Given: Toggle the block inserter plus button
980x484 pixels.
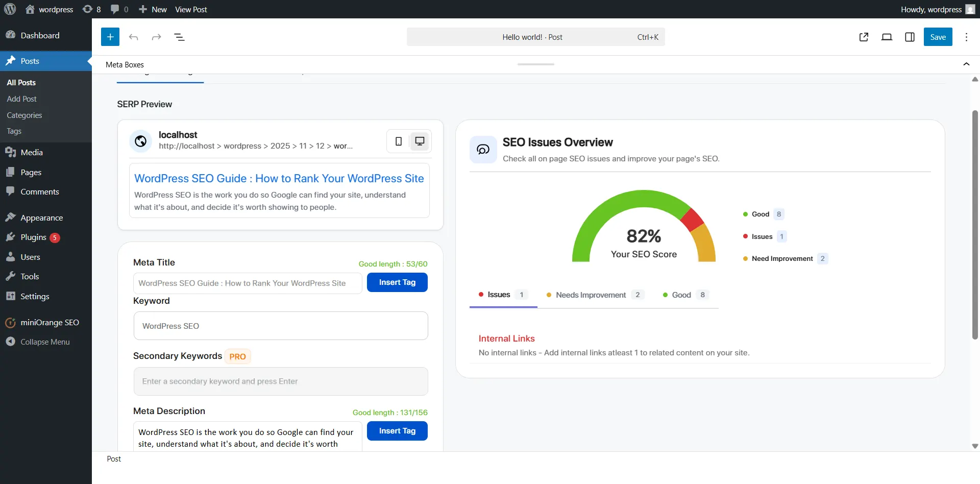Looking at the screenshot, I should click(110, 37).
